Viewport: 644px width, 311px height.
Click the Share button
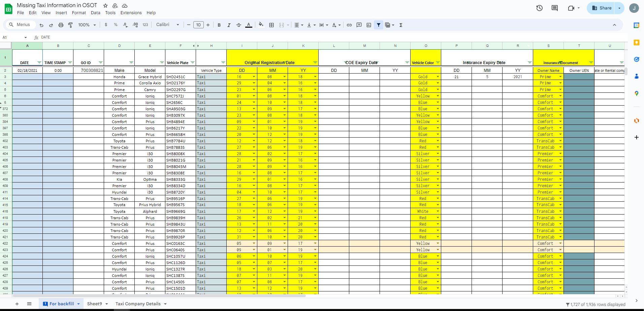[602, 8]
